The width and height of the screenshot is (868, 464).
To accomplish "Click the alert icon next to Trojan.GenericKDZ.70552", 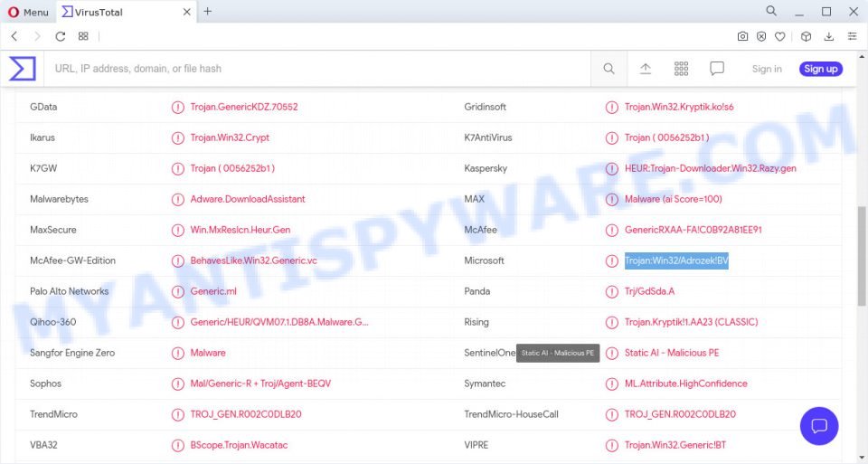I will (178, 107).
